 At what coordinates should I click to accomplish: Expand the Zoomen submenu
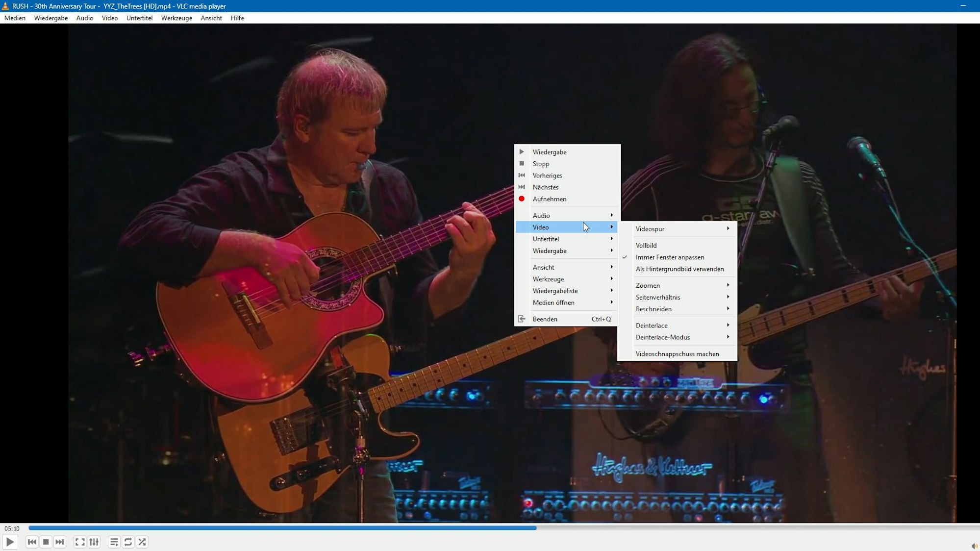pyautogui.click(x=648, y=285)
